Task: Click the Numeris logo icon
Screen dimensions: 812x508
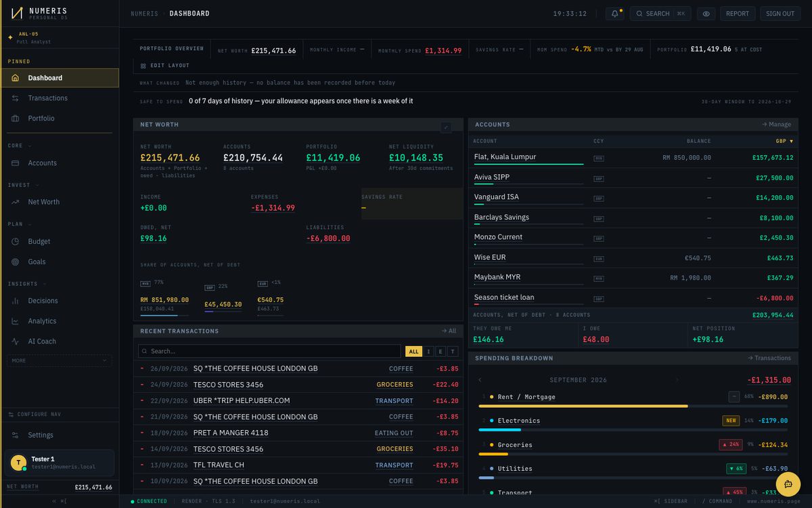Action: coord(17,13)
